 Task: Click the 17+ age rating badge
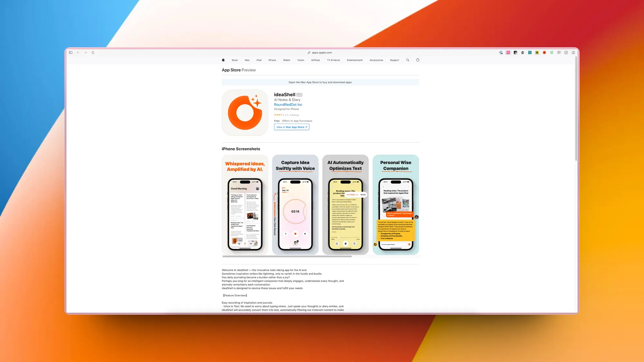pyautogui.click(x=299, y=95)
